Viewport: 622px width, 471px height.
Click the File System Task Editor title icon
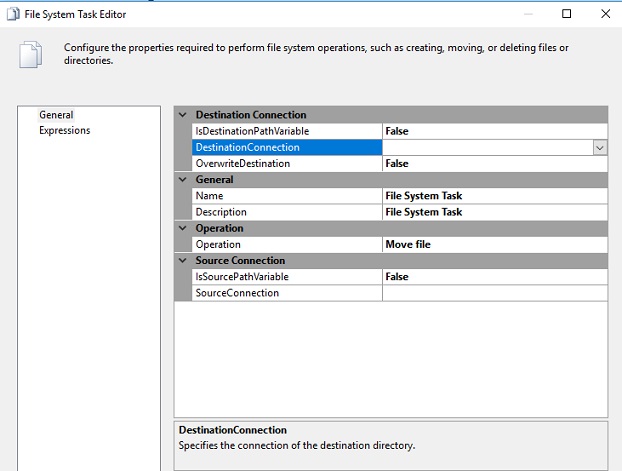11,14
